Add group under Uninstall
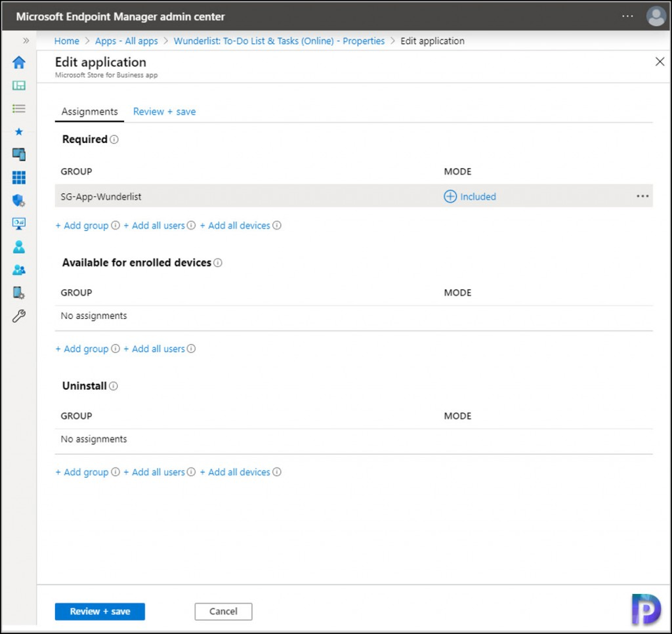The height and width of the screenshot is (634, 672). click(x=82, y=472)
